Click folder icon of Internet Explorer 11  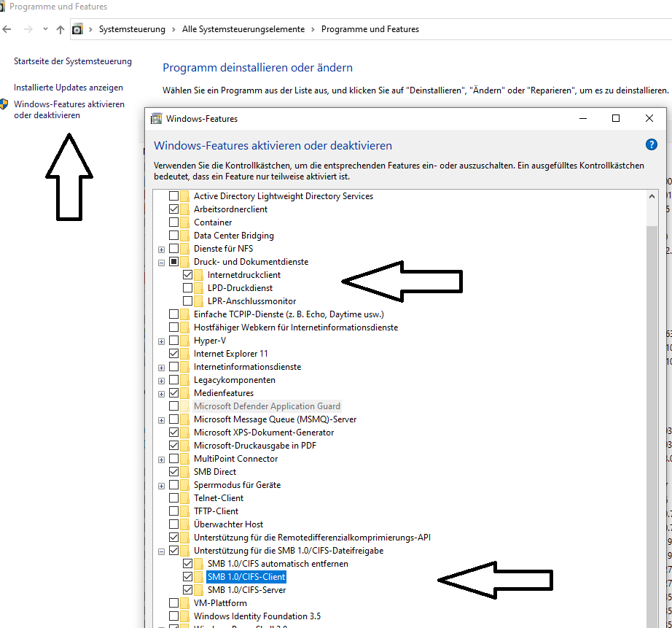tap(184, 354)
